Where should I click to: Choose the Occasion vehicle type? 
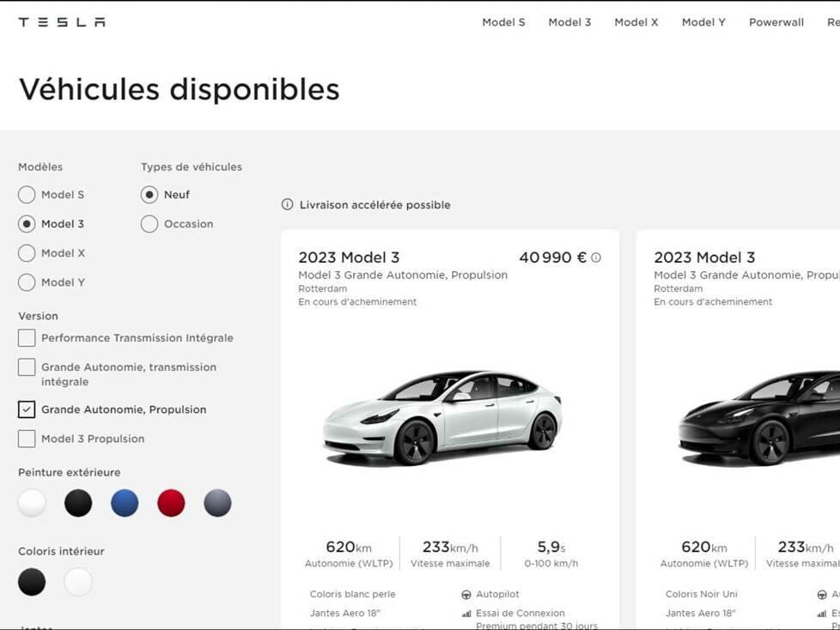coord(149,224)
